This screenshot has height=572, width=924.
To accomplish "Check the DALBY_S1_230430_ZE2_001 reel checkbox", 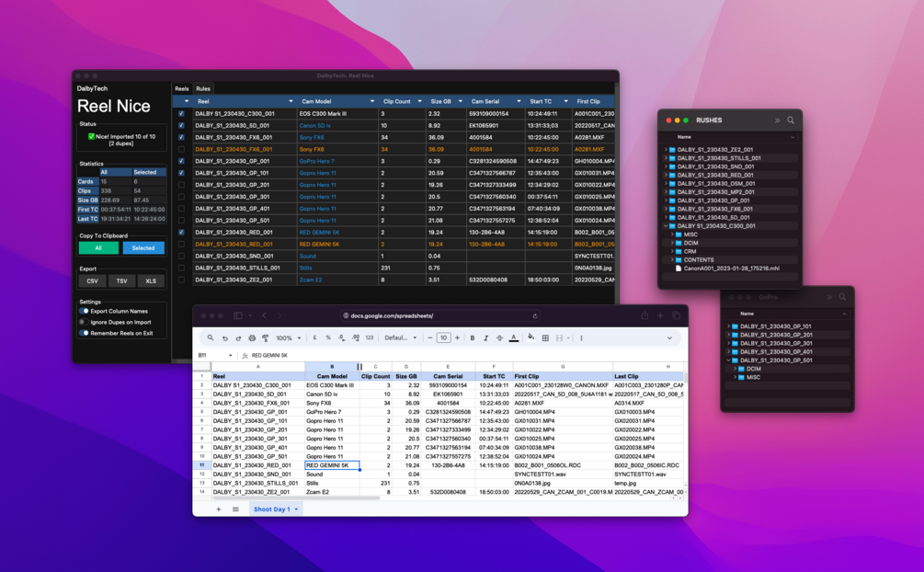I will (x=181, y=280).
